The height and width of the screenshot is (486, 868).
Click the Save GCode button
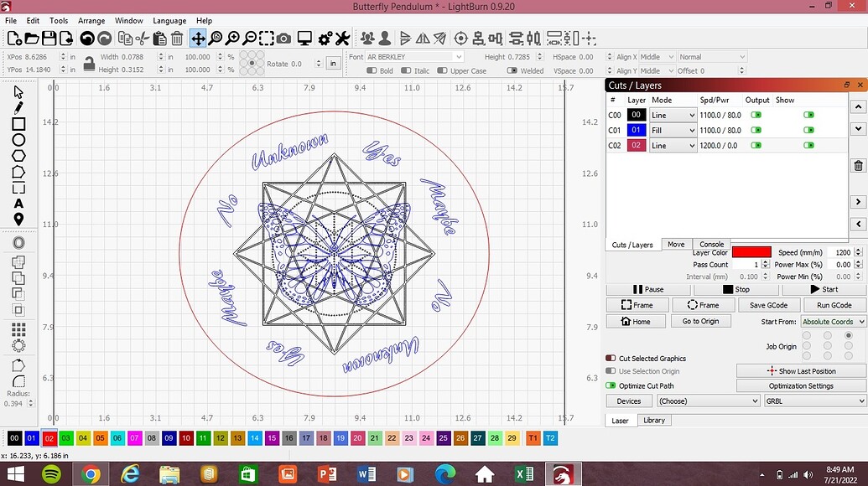pos(768,305)
